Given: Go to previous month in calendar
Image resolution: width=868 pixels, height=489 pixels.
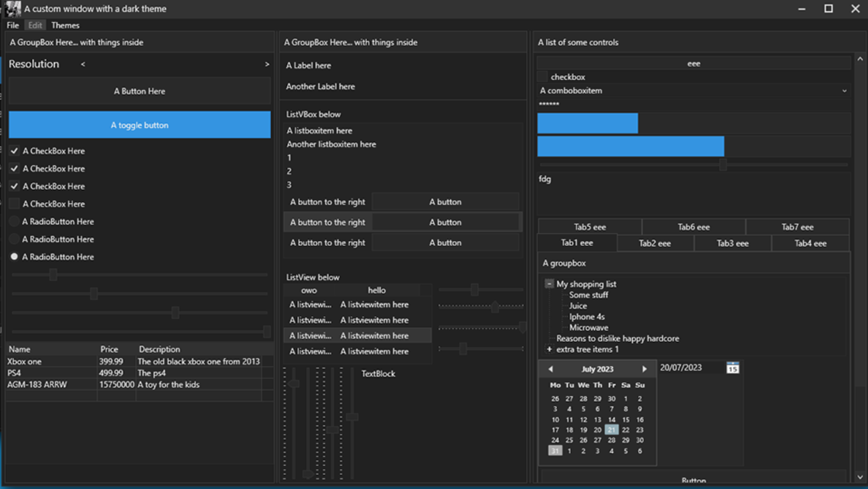Looking at the screenshot, I should click(550, 369).
